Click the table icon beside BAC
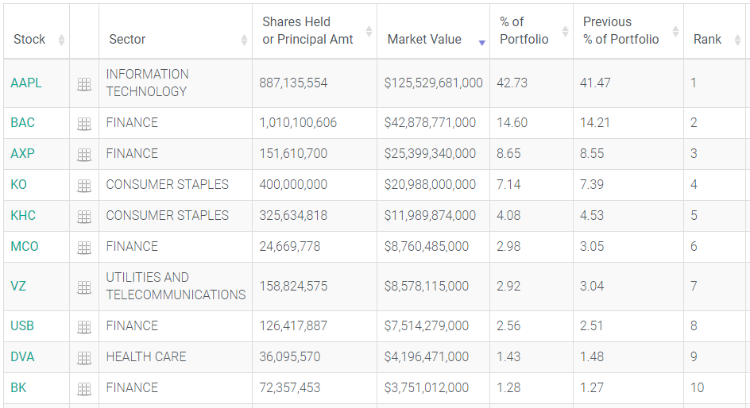 [x=84, y=124]
